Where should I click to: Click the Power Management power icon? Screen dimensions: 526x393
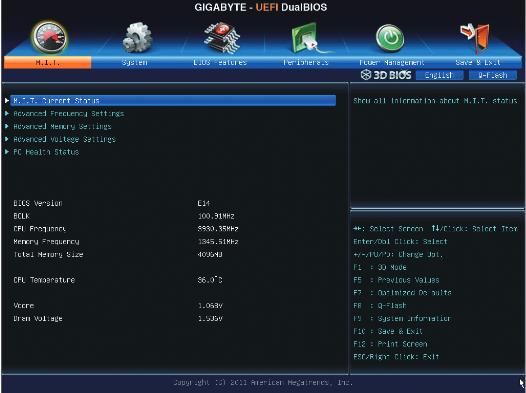pos(390,38)
